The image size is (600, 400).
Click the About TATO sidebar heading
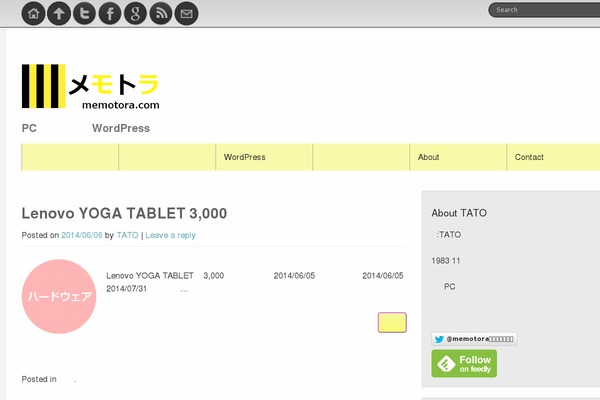coord(459,213)
